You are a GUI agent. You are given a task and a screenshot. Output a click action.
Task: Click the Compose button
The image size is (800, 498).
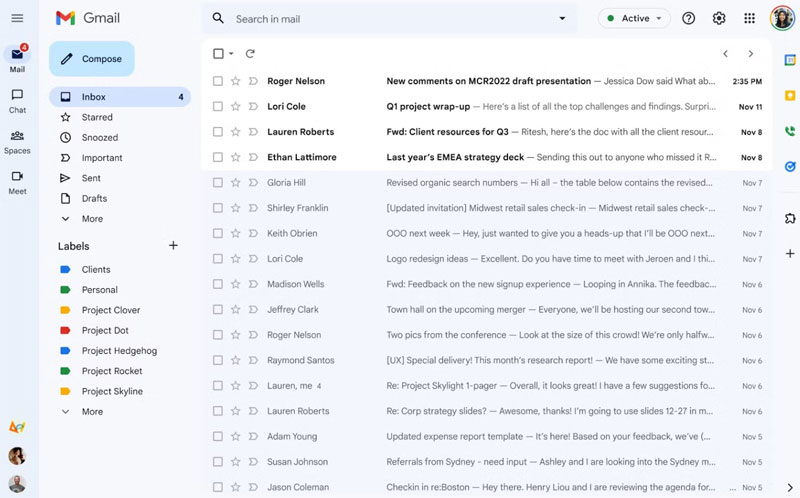[92, 59]
